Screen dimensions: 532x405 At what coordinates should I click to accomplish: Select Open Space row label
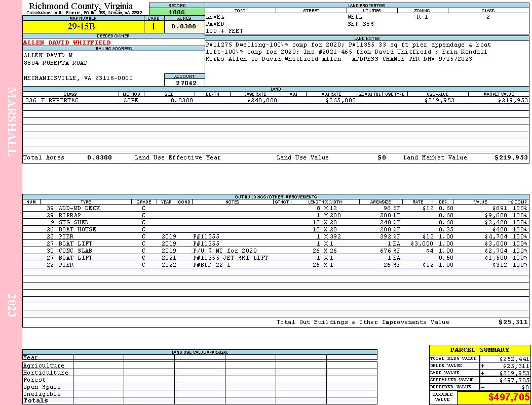click(42, 387)
